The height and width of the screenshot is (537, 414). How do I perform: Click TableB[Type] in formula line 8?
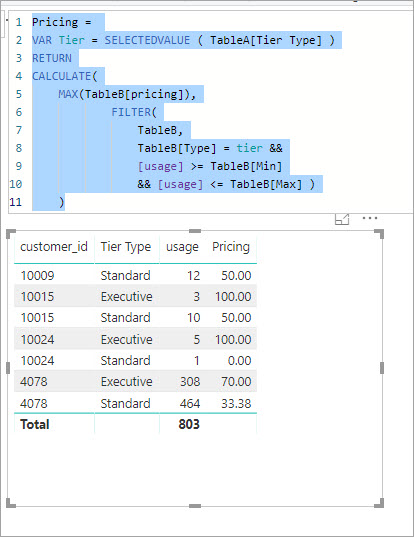click(177, 148)
